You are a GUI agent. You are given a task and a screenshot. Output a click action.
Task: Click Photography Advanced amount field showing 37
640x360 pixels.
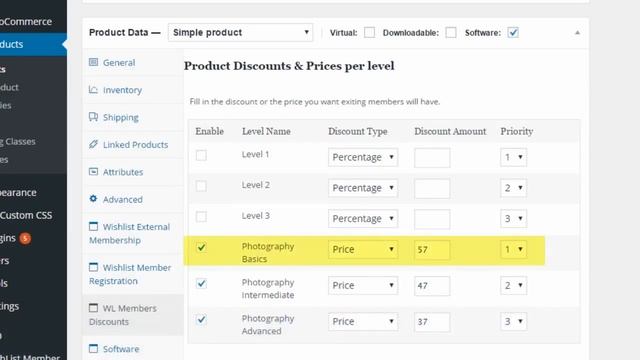[432, 322]
